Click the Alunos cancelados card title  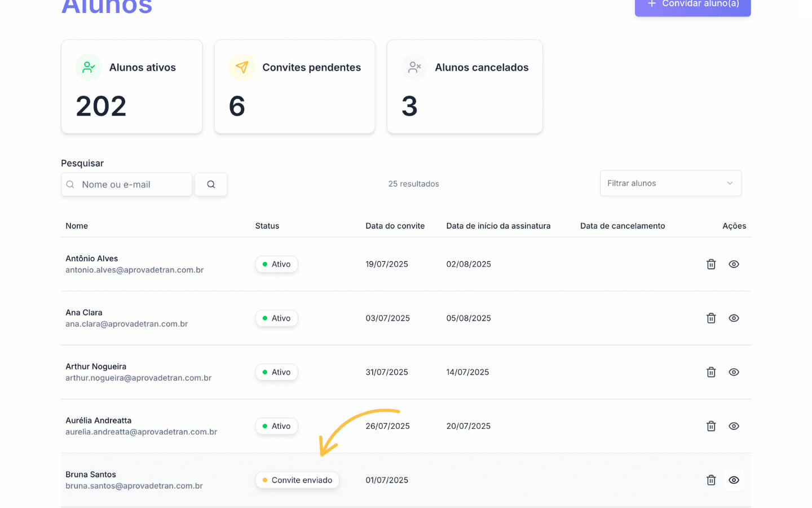[482, 67]
